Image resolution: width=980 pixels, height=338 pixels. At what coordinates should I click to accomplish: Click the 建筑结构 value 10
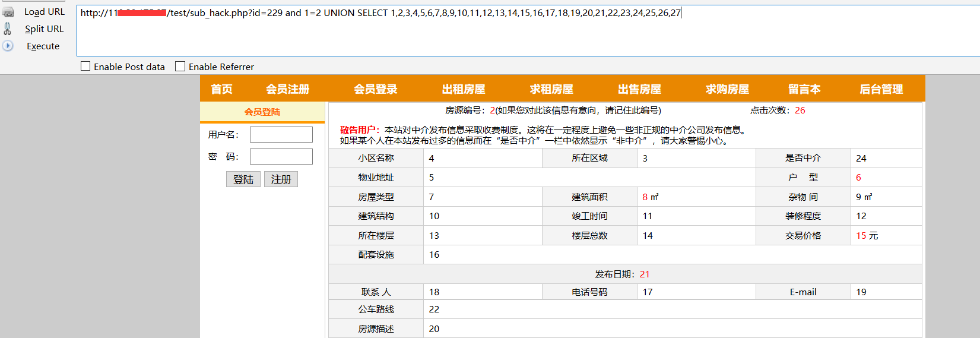435,216
